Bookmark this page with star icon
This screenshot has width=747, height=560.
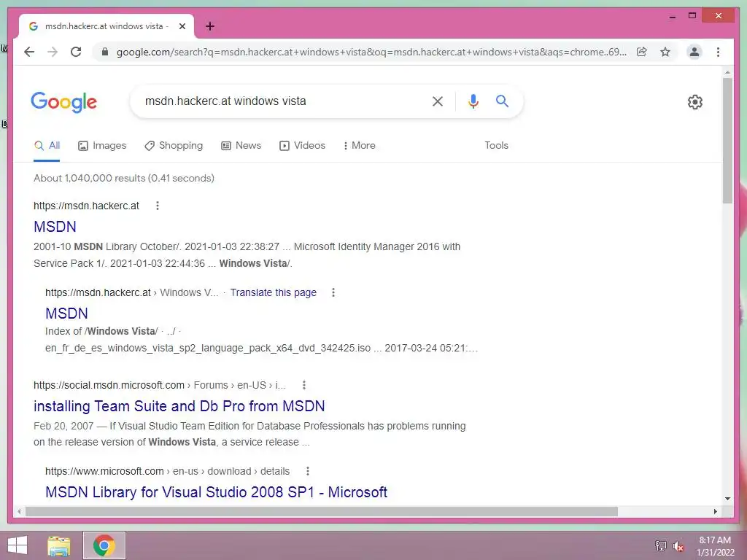[665, 52]
